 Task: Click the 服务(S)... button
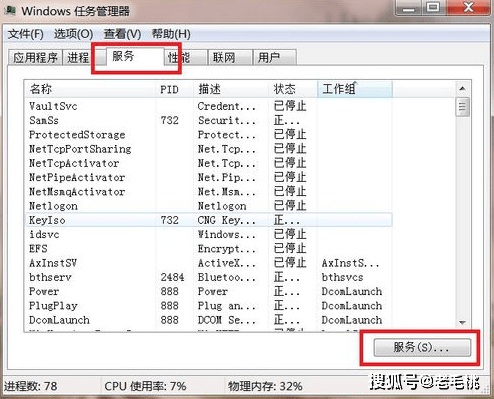422,348
